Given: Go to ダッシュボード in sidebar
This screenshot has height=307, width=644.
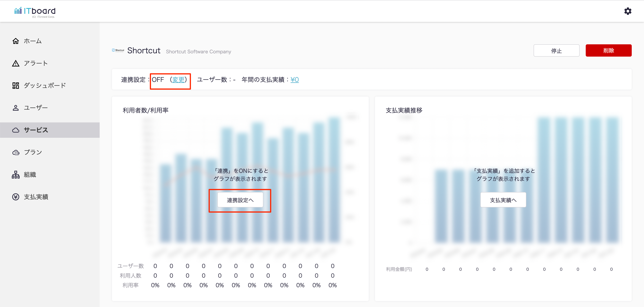Looking at the screenshot, I should pyautogui.click(x=45, y=86).
